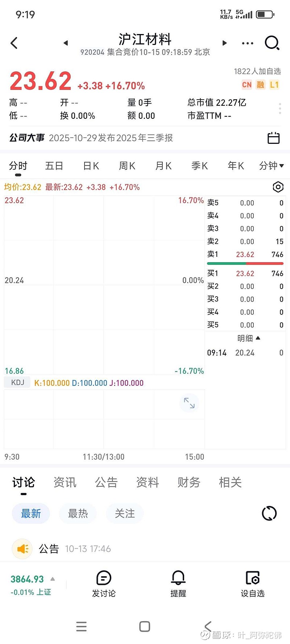The image size is (290, 644).
Task: Expand the 上证 index bar arrow
Action: [x=53, y=579]
